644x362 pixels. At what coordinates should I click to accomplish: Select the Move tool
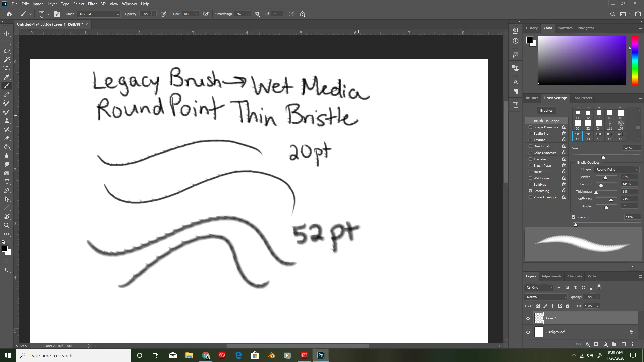tap(7, 34)
